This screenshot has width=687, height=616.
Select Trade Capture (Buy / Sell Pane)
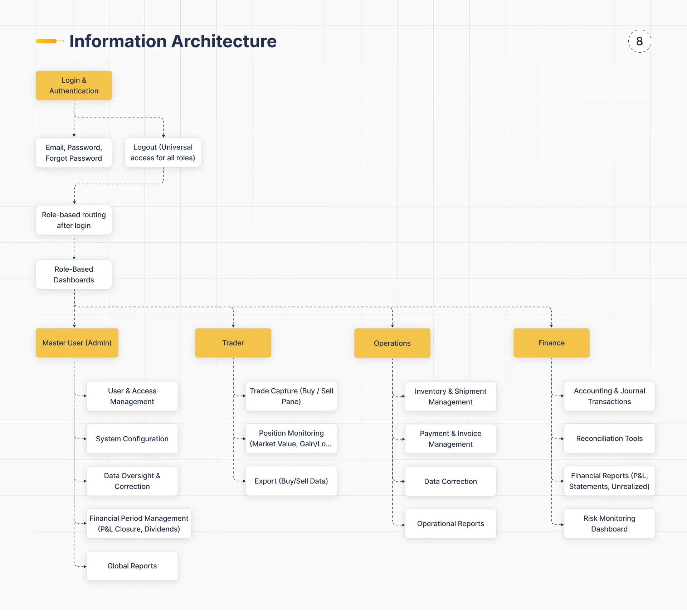(x=291, y=396)
